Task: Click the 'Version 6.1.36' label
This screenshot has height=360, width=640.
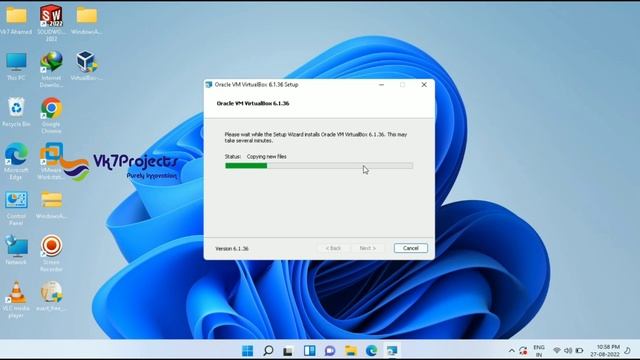Action: [x=232, y=249]
